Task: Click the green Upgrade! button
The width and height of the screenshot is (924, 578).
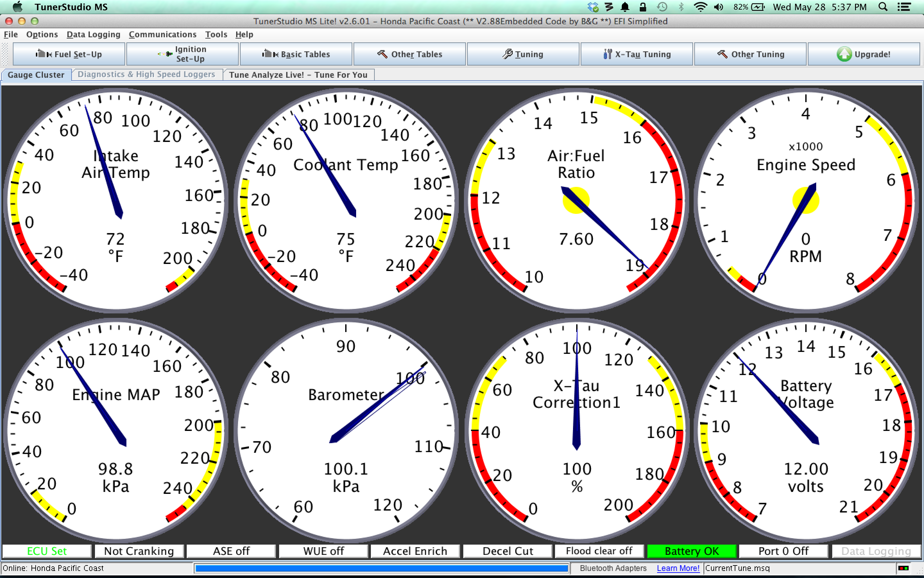Action: 864,54
